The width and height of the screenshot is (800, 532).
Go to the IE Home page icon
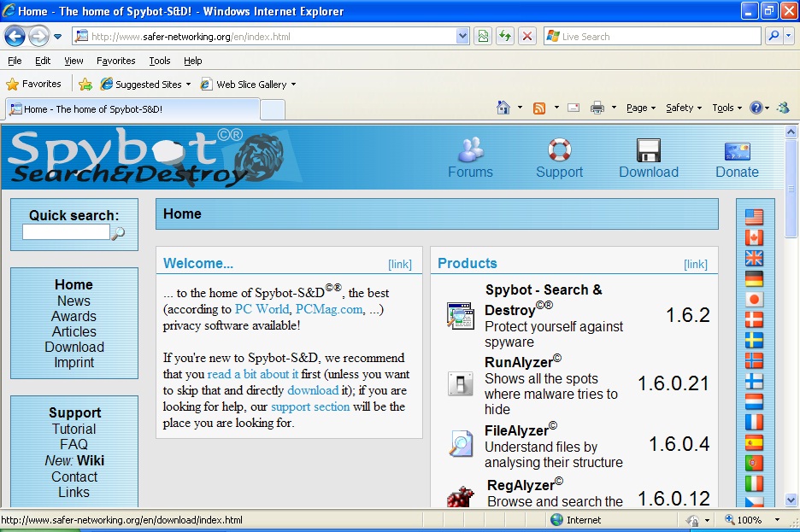click(503, 108)
